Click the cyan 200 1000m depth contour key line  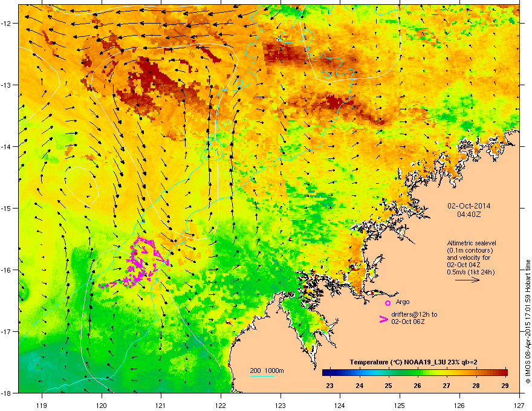pyautogui.click(x=262, y=376)
